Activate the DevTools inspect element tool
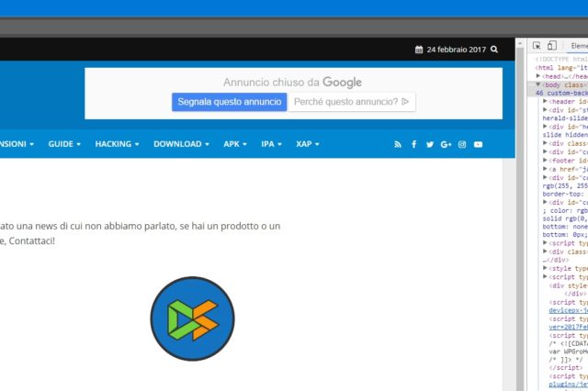Viewport: 588px width, 391px height. tap(537, 46)
